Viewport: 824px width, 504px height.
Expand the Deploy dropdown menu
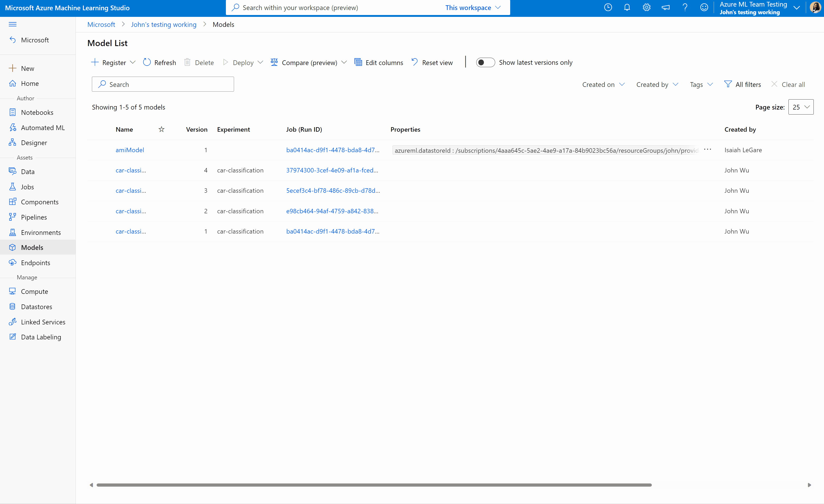pos(260,62)
